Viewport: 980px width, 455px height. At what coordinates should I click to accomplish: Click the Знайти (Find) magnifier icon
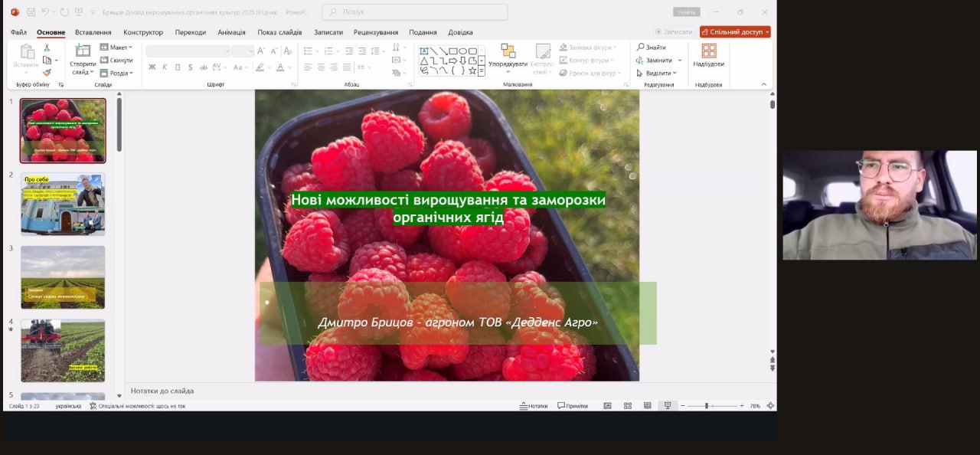641,47
